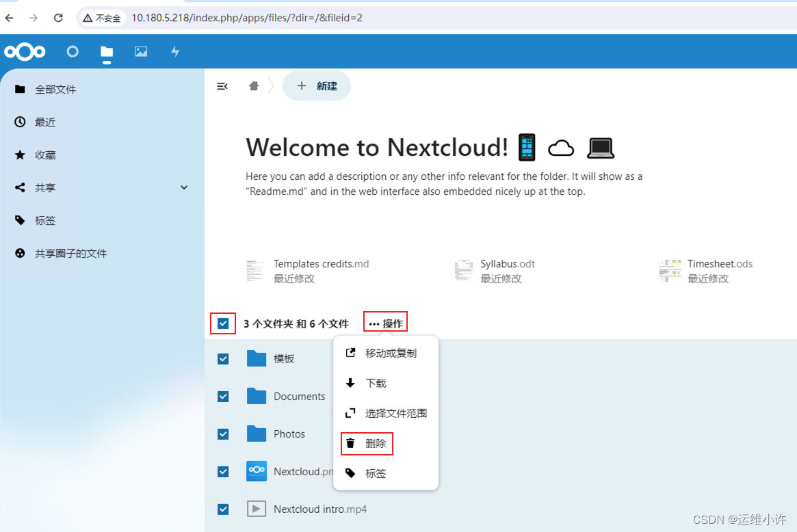Click the 不安全 security warning badge
797x532 pixels.
pyautogui.click(x=103, y=18)
